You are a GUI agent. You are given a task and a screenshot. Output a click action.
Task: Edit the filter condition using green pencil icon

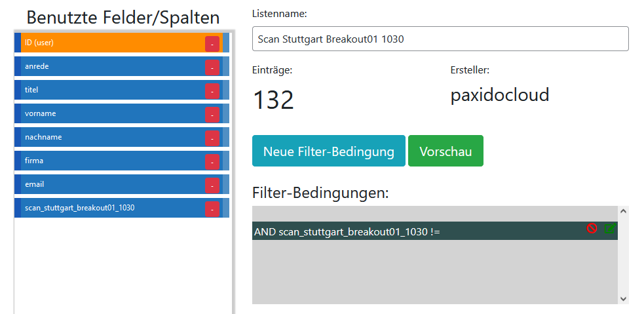[x=610, y=228]
